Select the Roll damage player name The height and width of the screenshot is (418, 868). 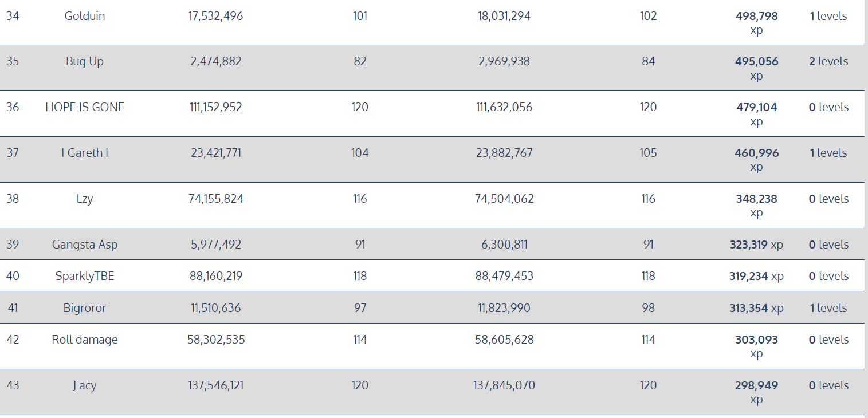pos(85,340)
